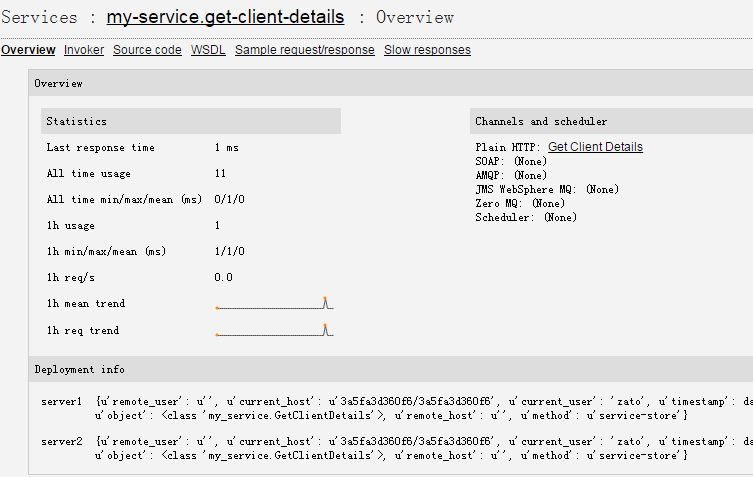Screen dimensions: 753x477
Task: Click the Channels and scheduler header
Action: tap(611, 121)
